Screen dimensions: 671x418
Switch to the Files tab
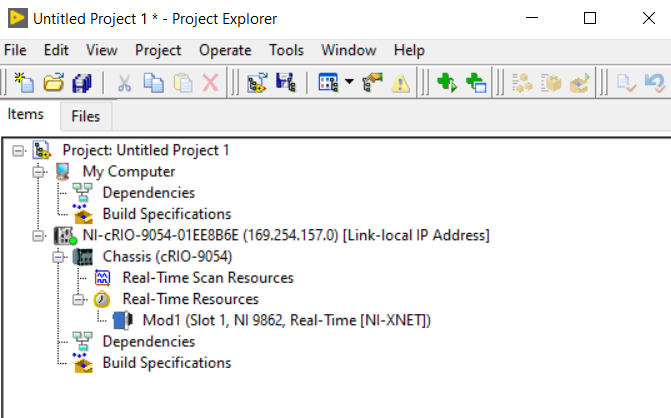(86, 116)
